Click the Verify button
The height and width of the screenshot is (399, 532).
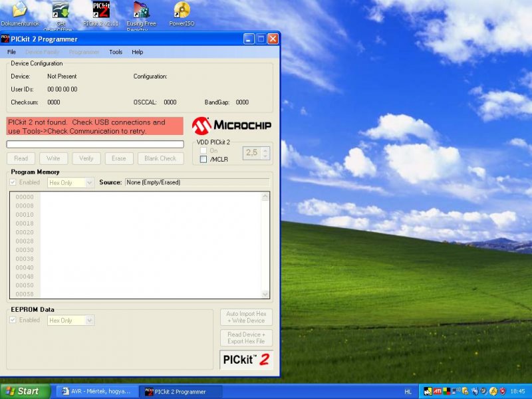pos(86,158)
